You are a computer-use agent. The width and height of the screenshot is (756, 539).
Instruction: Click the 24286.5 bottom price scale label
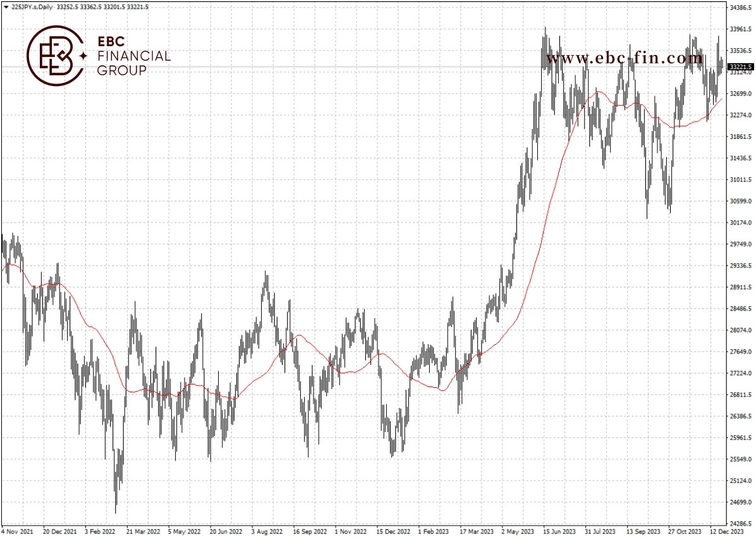[741, 523]
